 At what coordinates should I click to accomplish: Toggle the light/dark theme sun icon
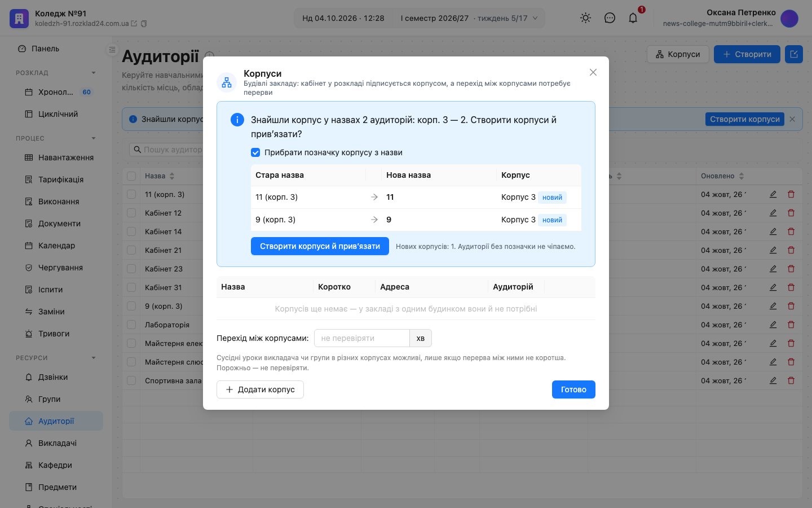(x=586, y=18)
